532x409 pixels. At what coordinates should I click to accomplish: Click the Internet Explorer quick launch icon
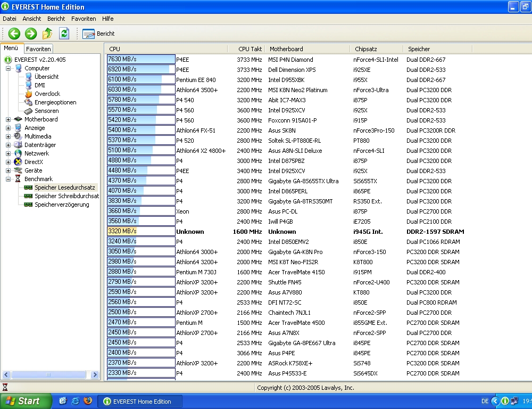(76, 401)
